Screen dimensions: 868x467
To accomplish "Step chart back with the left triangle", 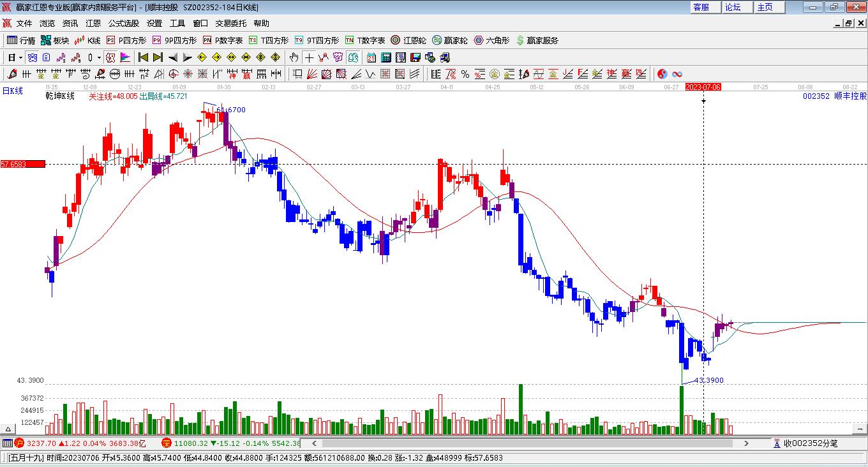I will [173, 57].
